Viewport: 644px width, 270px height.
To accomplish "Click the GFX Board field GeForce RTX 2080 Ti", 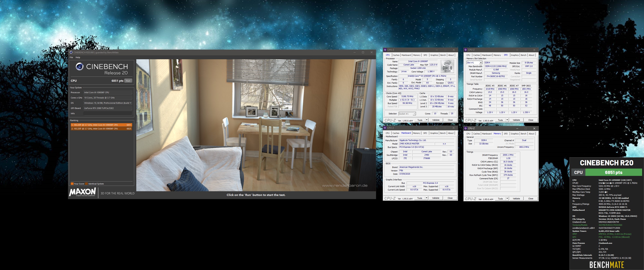I will pyautogui.click(x=107, y=108).
